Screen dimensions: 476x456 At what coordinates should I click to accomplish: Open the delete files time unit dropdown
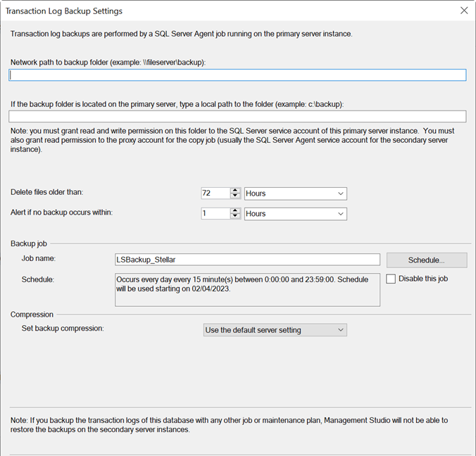tap(295, 194)
